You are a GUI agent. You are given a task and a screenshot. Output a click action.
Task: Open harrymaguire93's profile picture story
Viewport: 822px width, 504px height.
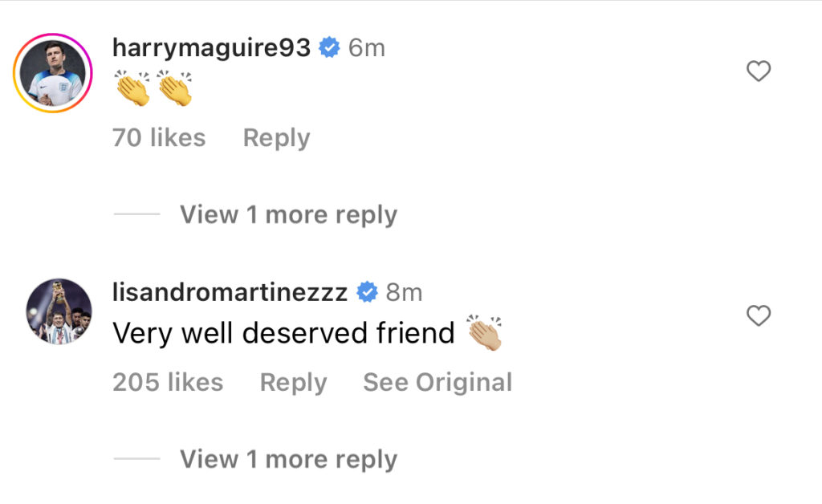[x=53, y=73]
